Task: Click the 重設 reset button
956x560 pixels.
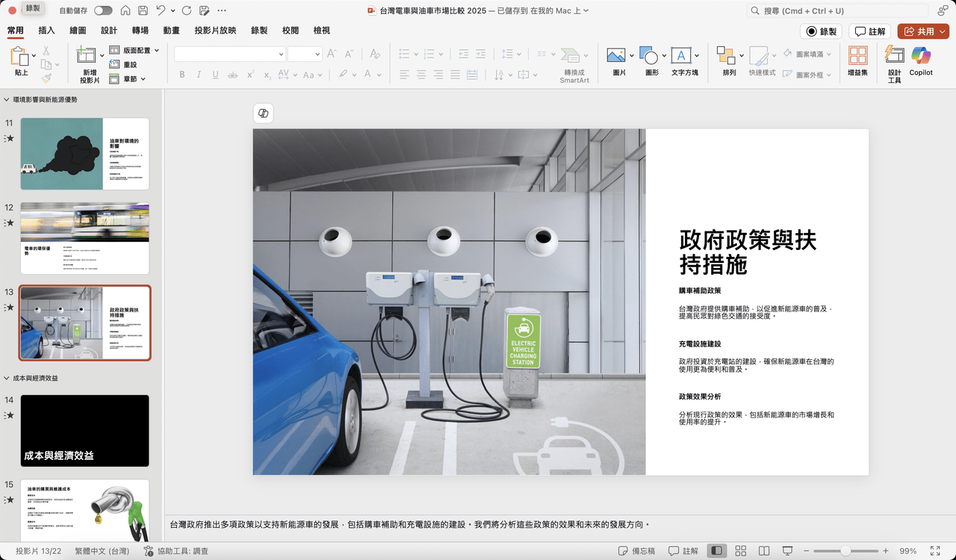Action: tap(123, 64)
